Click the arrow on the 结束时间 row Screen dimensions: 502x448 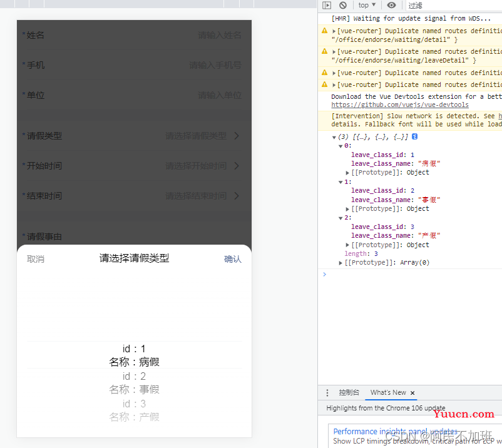pos(237,196)
